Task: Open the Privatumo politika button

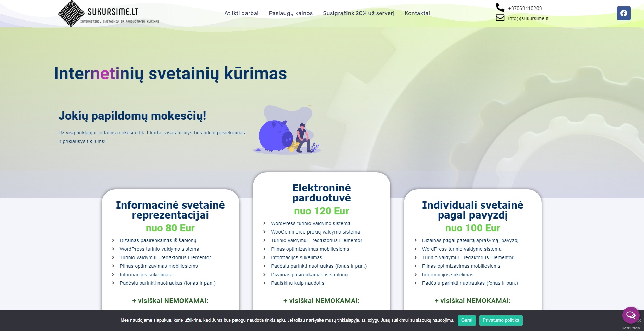Action: (501, 320)
